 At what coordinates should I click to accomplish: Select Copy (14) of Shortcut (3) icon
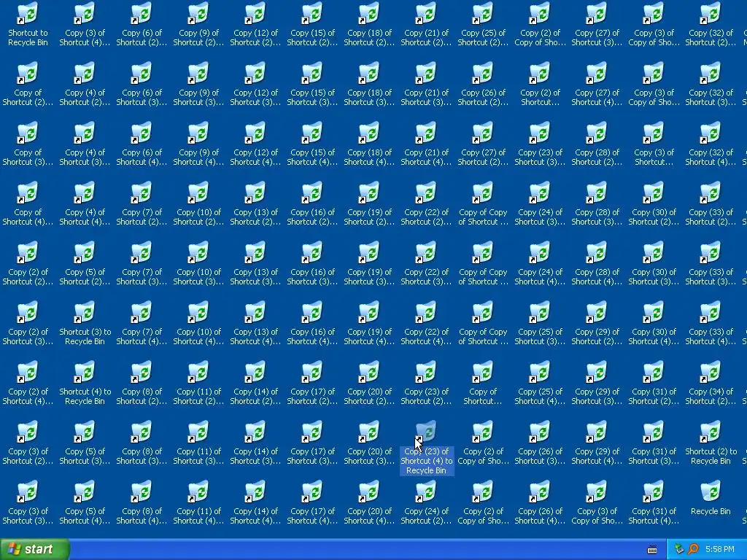click(x=255, y=443)
